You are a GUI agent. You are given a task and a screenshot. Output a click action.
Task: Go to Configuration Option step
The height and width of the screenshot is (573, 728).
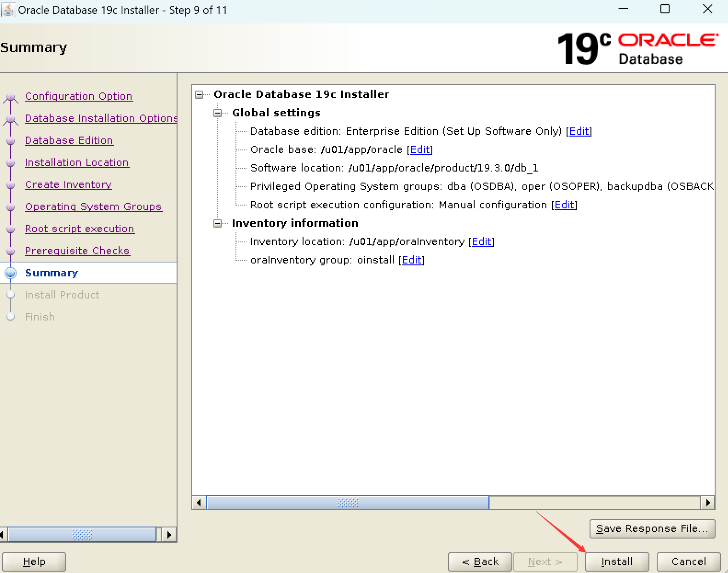(x=79, y=96)
